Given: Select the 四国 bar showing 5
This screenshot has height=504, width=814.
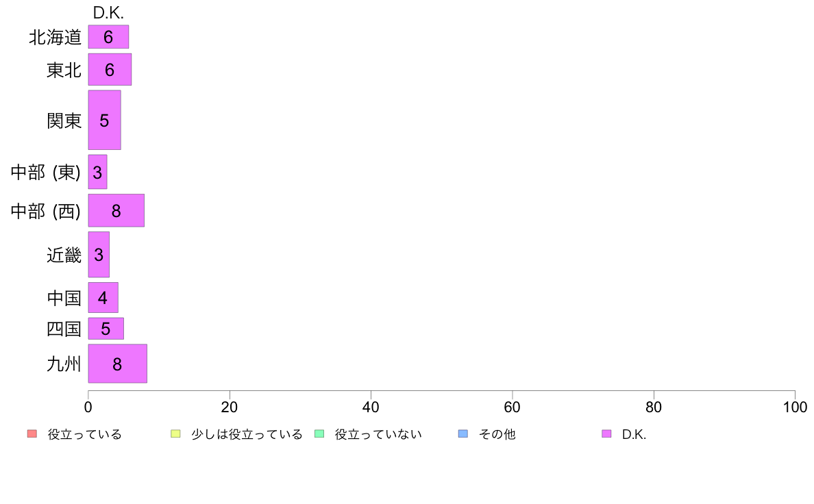Looking at the screenshot, I should coord(106,329).
